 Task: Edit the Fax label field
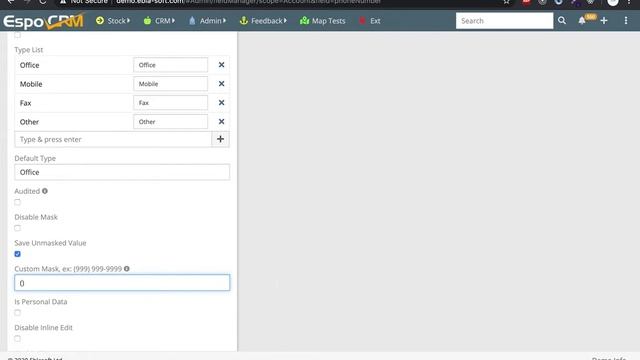[170, 103]
